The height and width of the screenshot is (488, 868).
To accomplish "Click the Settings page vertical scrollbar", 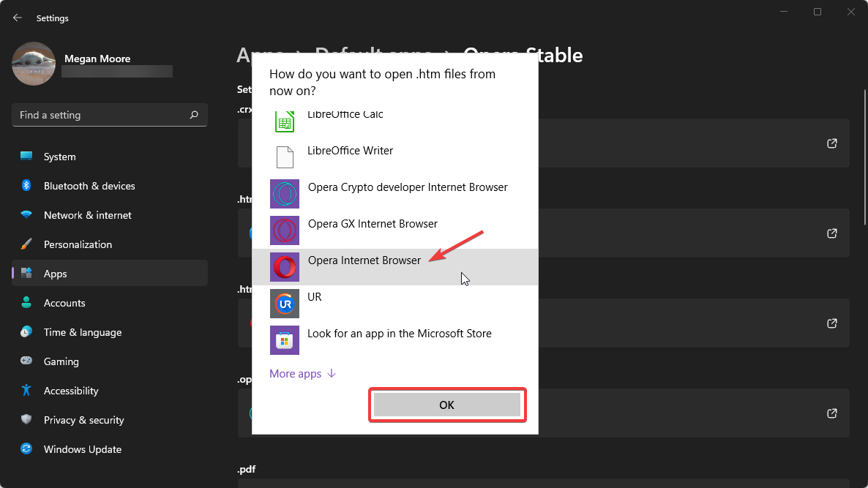I will point(865,158).
